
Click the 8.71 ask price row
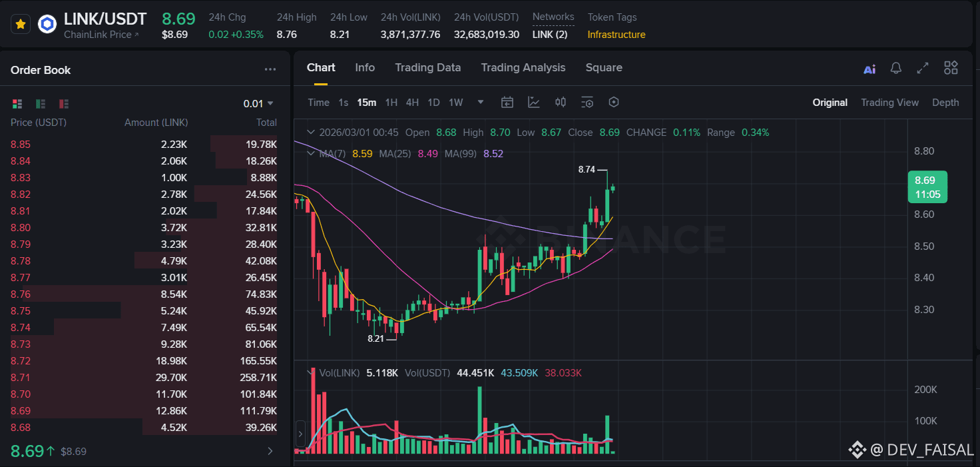pyautogui.click(x=144, y=377)
